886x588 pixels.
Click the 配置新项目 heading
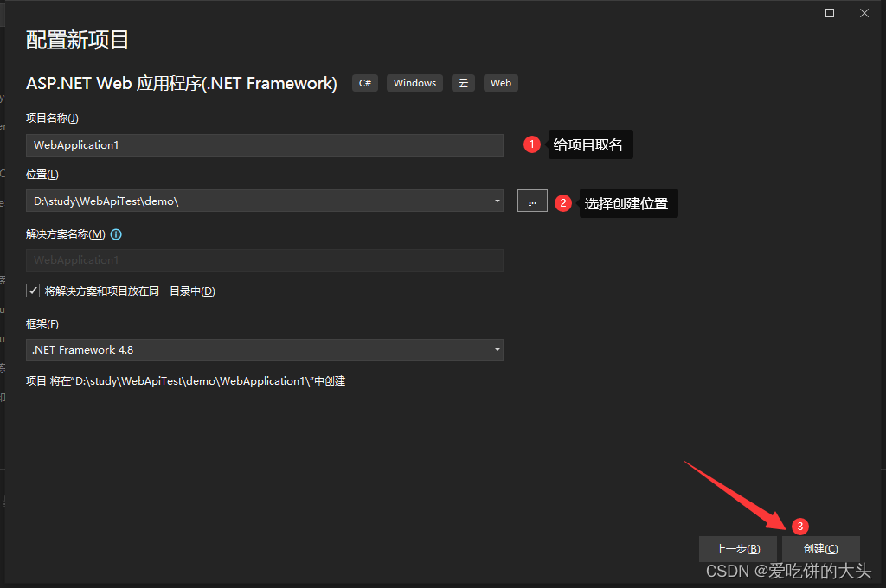(77, 40)
